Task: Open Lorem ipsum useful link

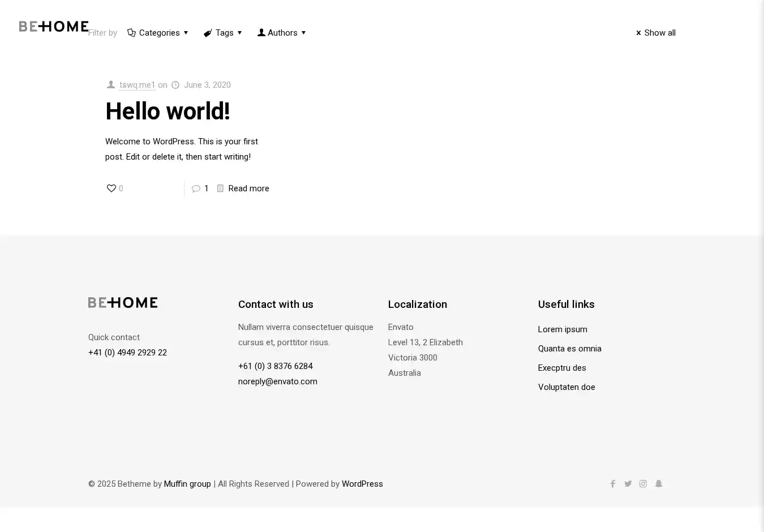Action: coord(563,329)
